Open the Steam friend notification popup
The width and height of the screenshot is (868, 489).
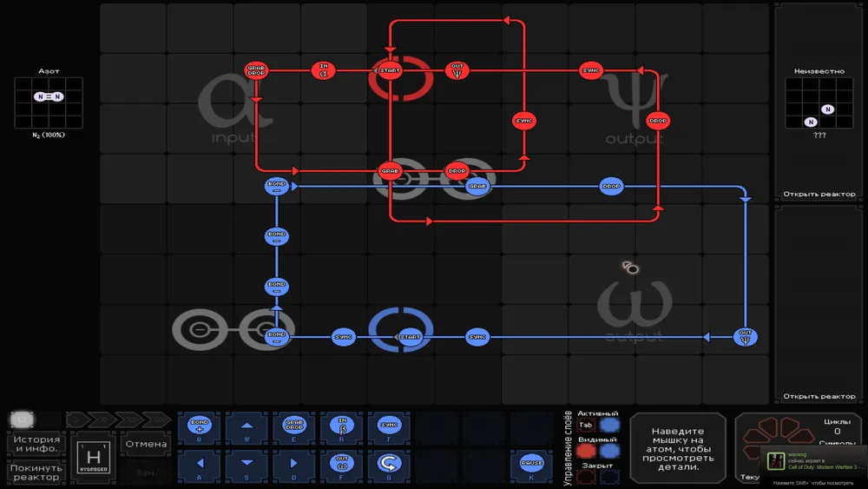(814, 460)
